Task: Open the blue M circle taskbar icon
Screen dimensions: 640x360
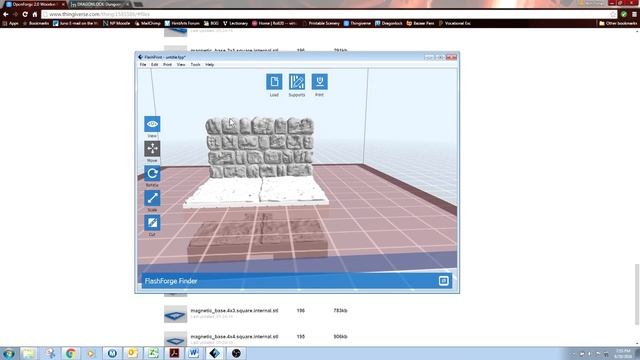Action: pos(112,353)
